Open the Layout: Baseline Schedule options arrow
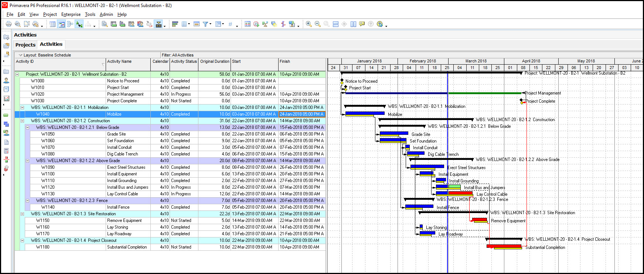The width and height of the screenshot is (644, 274). coord(21,55)
